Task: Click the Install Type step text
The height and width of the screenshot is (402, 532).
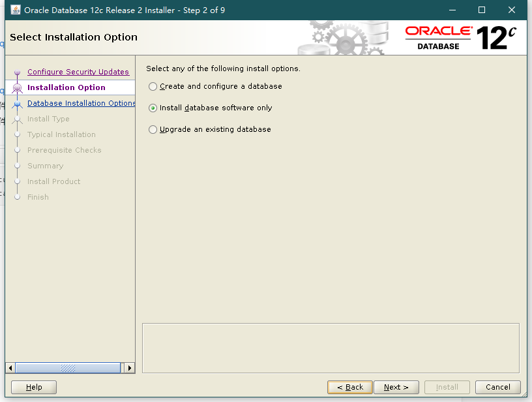Action: (x=48, y=119)
